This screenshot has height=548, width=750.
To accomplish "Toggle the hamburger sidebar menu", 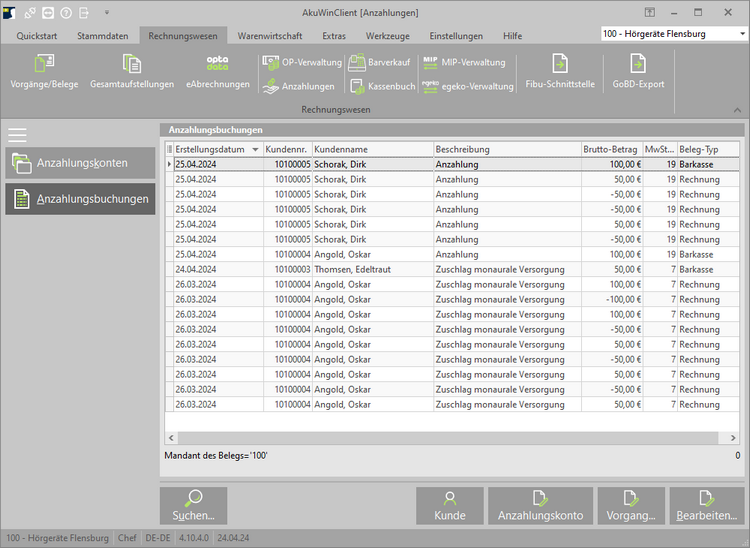I will 17,135.
